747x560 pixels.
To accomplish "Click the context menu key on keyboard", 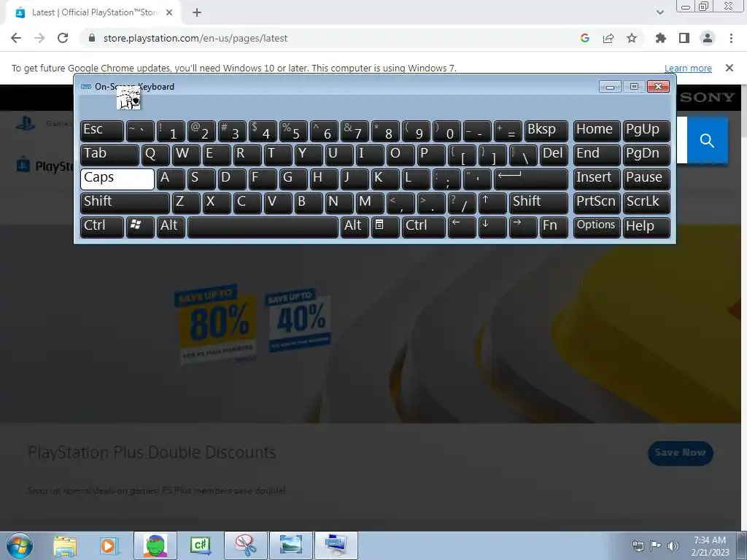I will point(385,227).
